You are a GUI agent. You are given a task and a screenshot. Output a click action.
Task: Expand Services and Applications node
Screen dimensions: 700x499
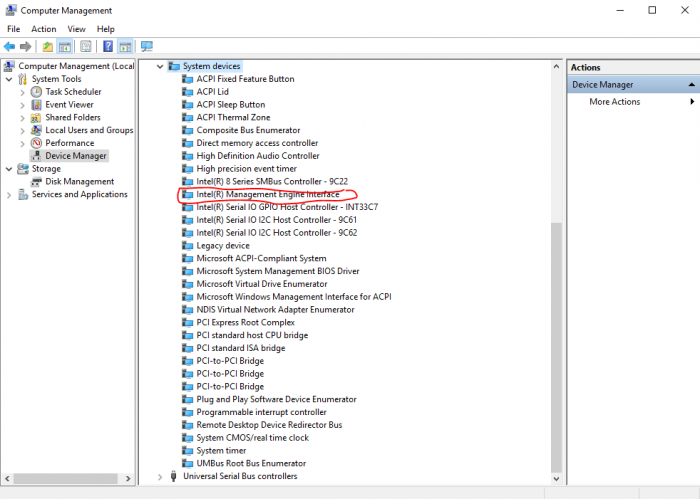point(9,195)
